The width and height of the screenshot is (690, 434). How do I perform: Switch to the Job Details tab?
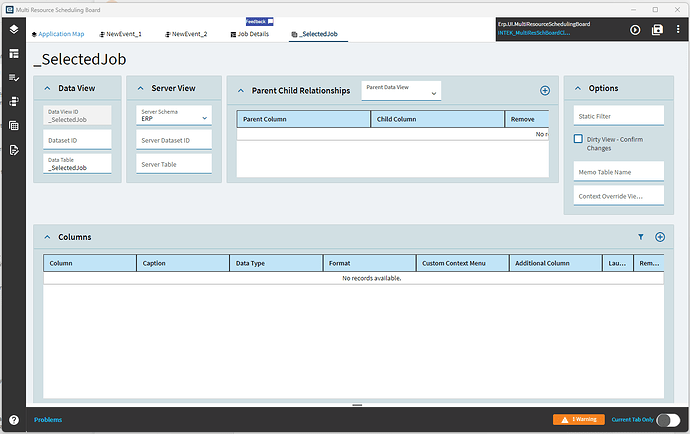click(x=250, y=34)
